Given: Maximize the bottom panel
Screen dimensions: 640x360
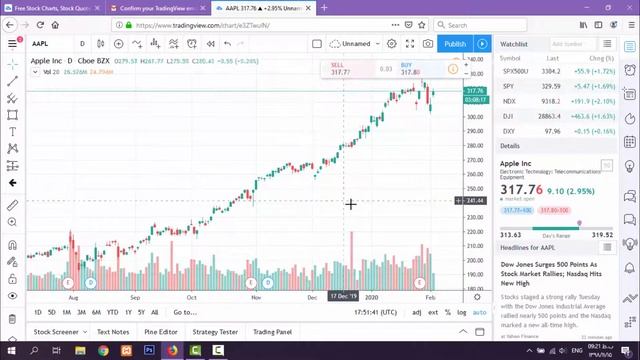Looking at the screenshot, I should [480, 332].
